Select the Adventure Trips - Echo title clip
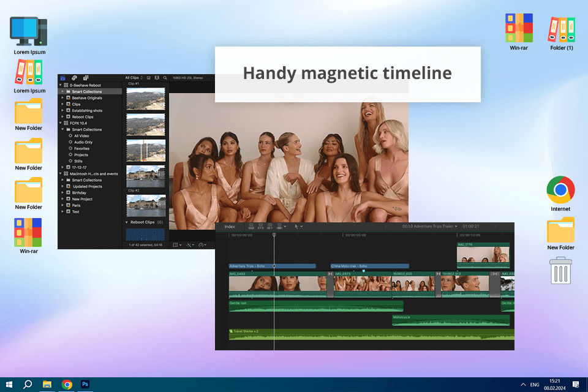Image resolution: width=588 pixels, height=392 pixels. (x=272, y=266)
